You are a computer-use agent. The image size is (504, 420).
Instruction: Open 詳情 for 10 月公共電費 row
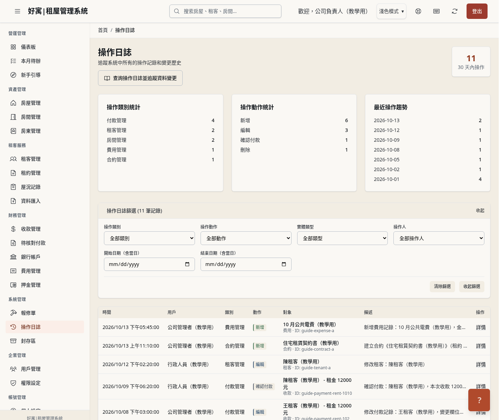(x=481, y=327)
